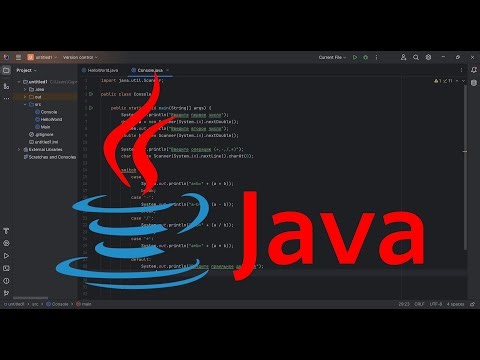Toggle read-only lock icon in status bar
480x360 pixels.
click(x=472, y=304)
